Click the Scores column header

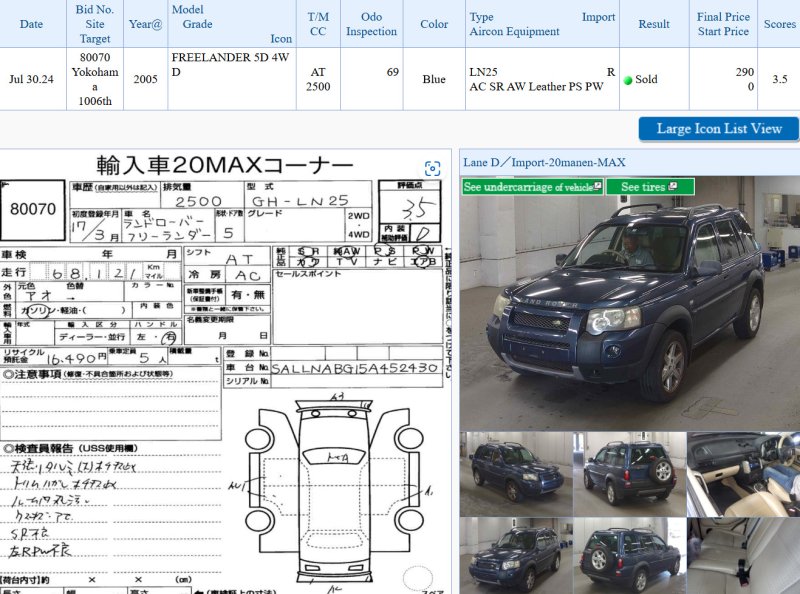pyautogui.click(x=779, y=24)
